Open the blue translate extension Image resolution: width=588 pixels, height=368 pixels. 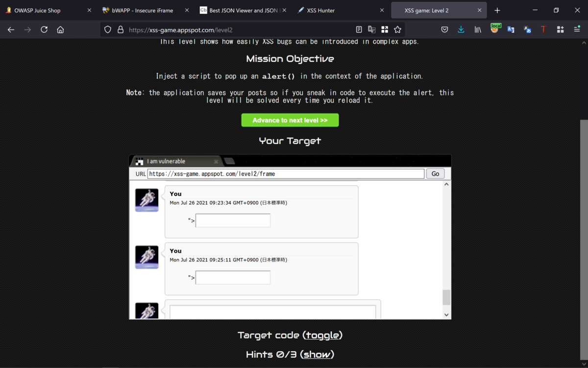pos(511,29)
